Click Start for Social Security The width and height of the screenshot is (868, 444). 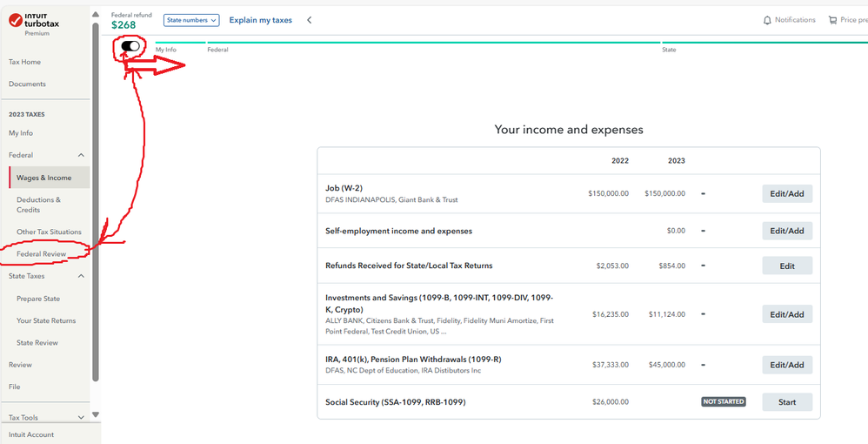pos(787,402)
